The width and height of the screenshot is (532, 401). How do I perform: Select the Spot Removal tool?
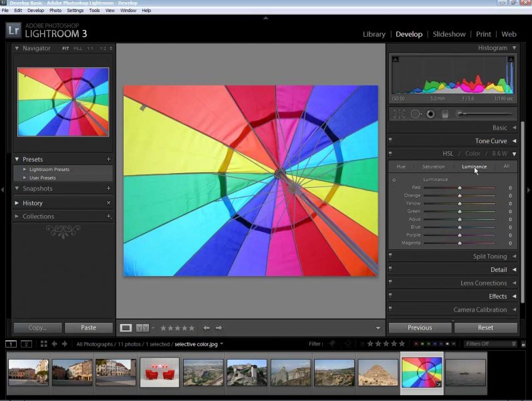click(416, 114)
